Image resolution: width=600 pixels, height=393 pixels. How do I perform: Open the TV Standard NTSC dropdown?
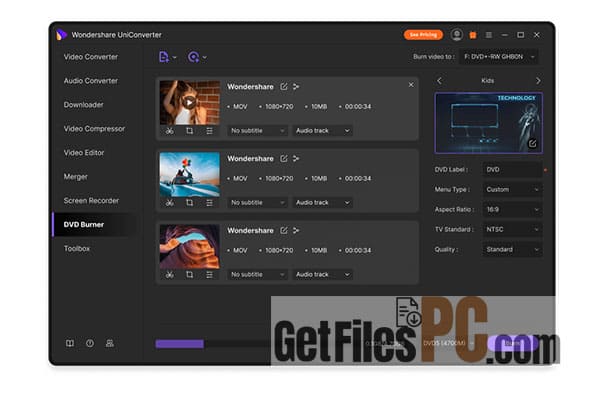[x=512, y=229]
